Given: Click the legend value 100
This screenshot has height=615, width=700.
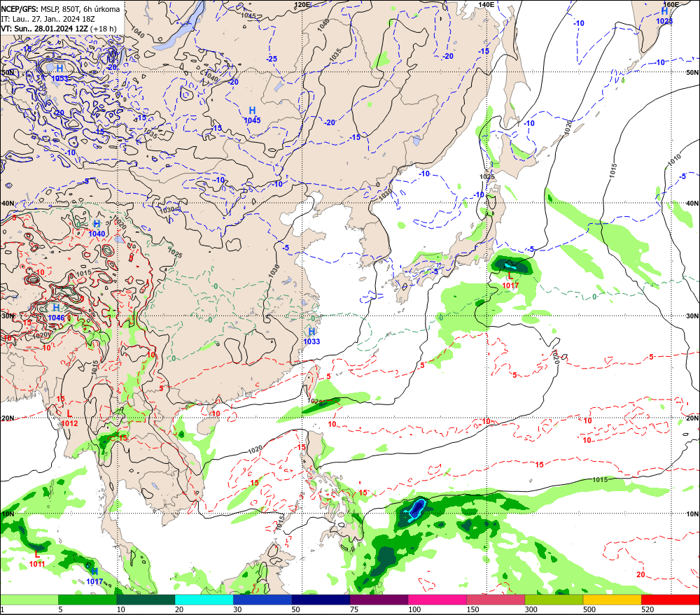Looking at the screenshot, I should [x=414, y=609].
